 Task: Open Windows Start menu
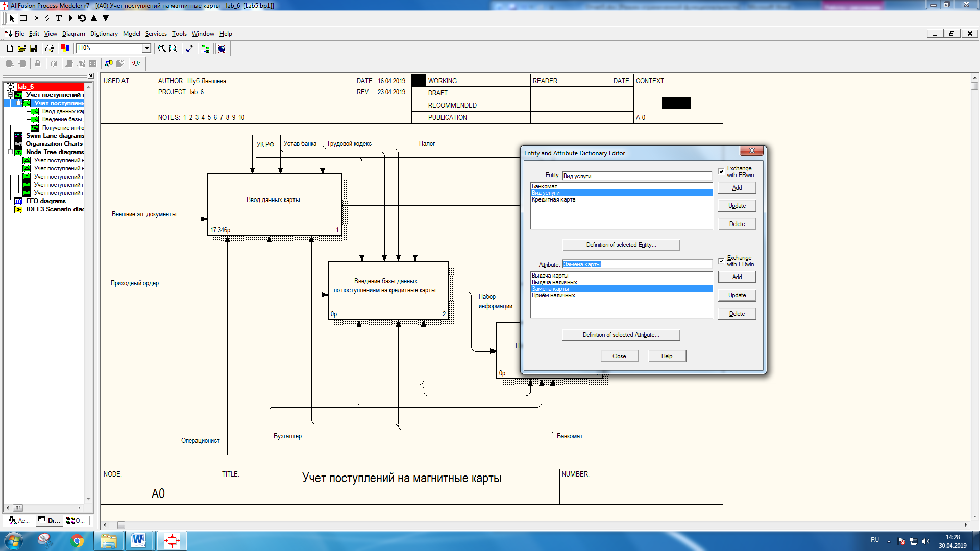point(13,541)
